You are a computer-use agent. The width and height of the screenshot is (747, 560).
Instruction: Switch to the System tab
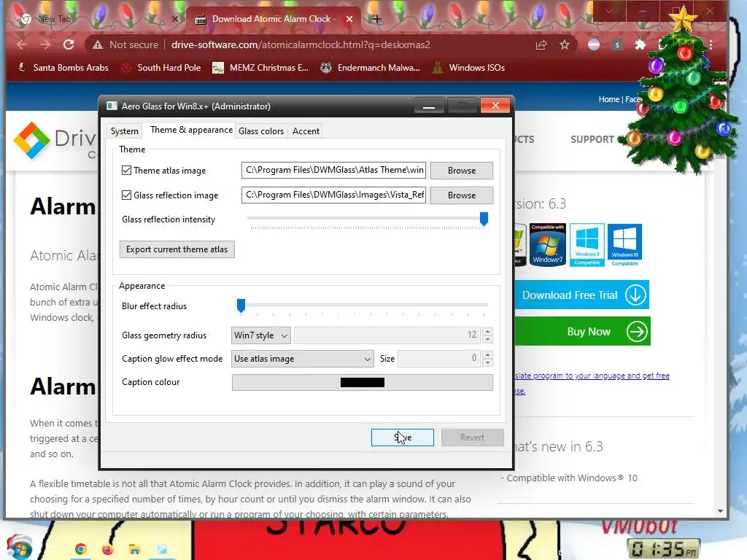pyautogui.click(x=124, y=131)
